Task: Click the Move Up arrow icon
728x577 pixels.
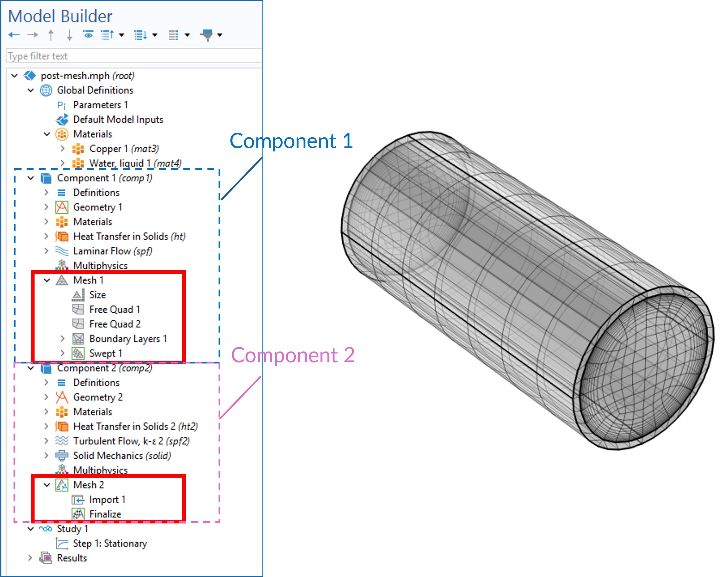Action: click(x=51, y=35)
